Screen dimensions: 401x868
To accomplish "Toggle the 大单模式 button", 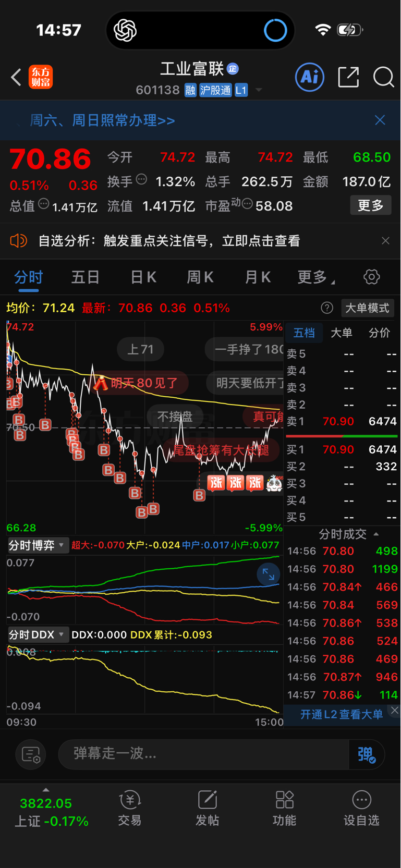I will pyautogui.click(x=367, y=308).
